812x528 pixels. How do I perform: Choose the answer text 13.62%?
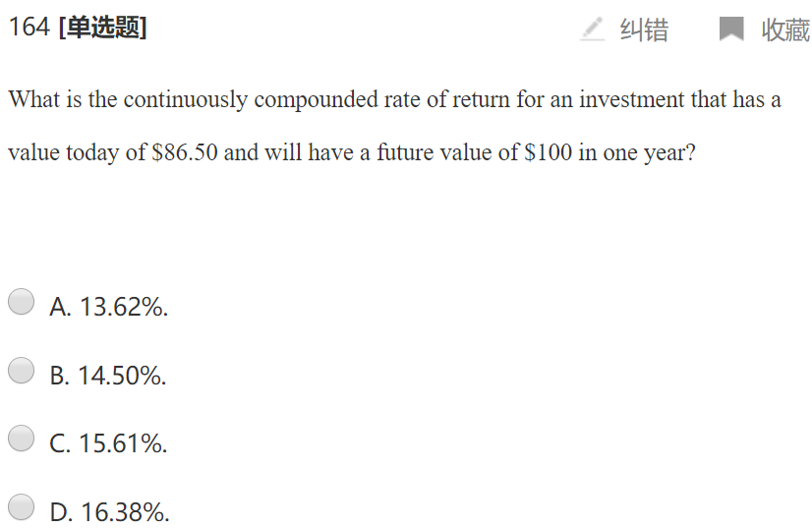pos(123,307)
